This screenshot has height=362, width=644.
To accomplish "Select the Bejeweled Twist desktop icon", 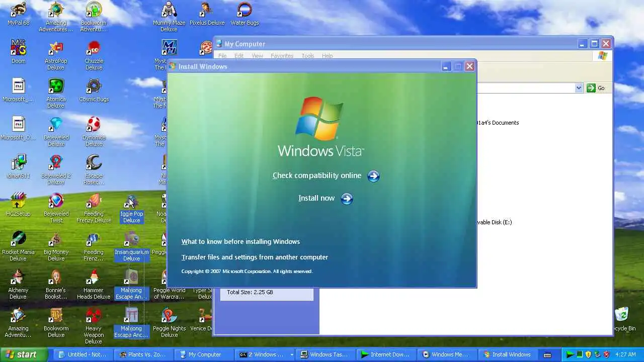I will coord(56,208).
